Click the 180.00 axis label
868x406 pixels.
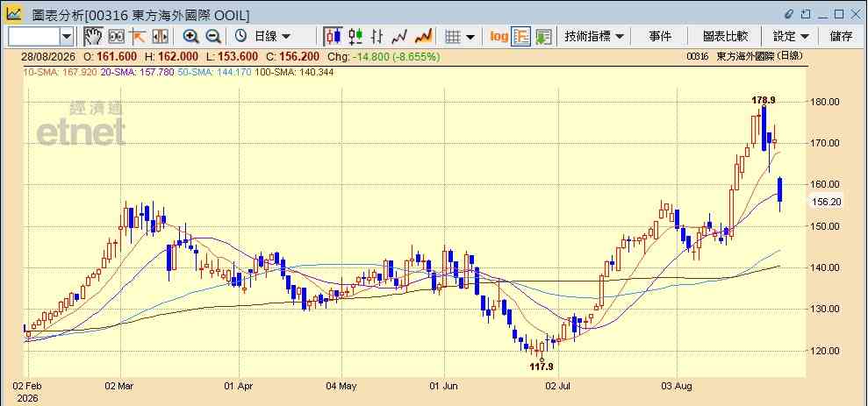(x=825, y=102)
